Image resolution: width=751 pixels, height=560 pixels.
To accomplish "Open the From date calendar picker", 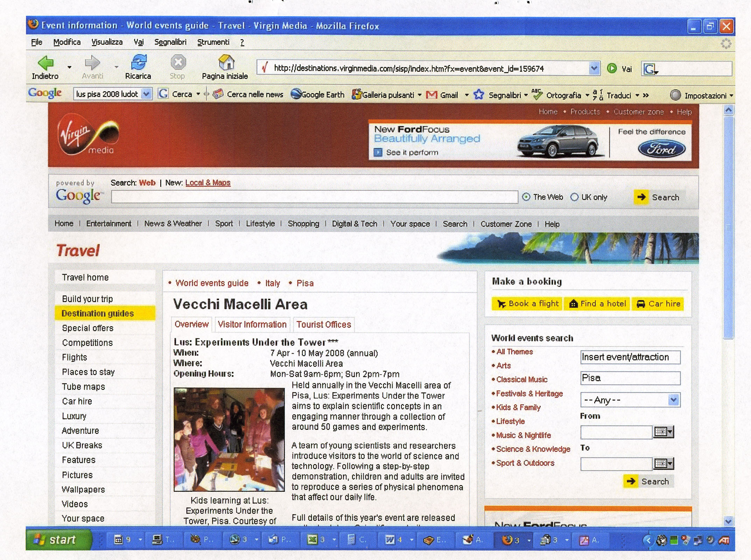I will 663,432.
